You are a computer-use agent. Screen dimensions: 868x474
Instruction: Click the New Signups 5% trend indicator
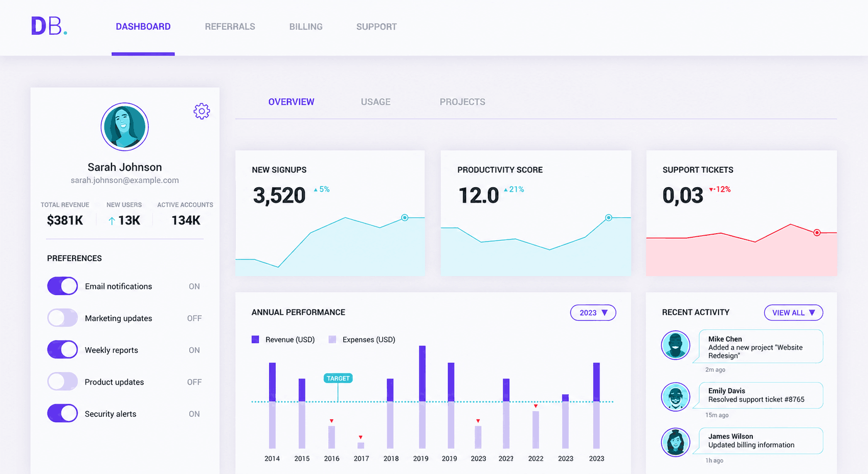point(322,189)
